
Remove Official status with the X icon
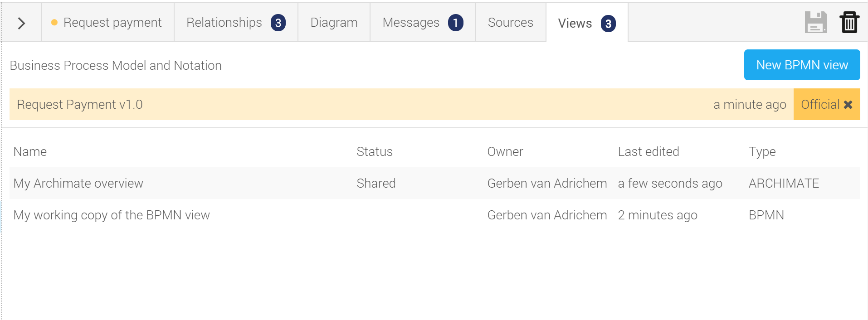tap(848, 105)
